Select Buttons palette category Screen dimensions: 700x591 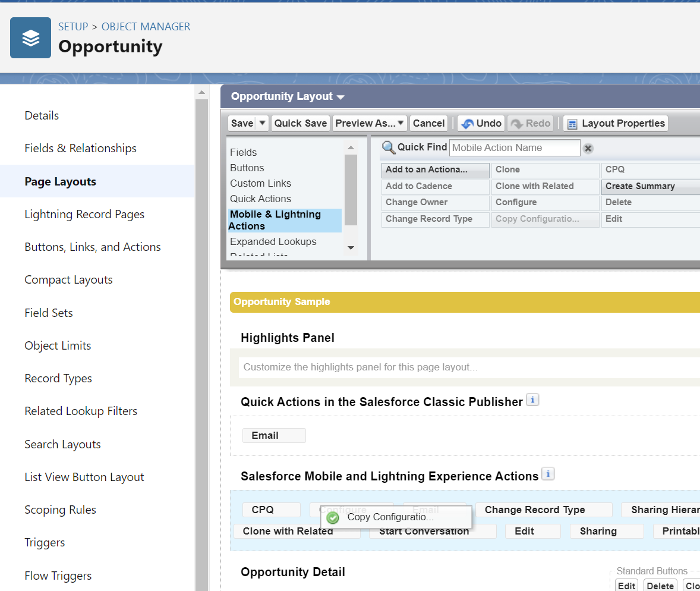pos(247,168)
